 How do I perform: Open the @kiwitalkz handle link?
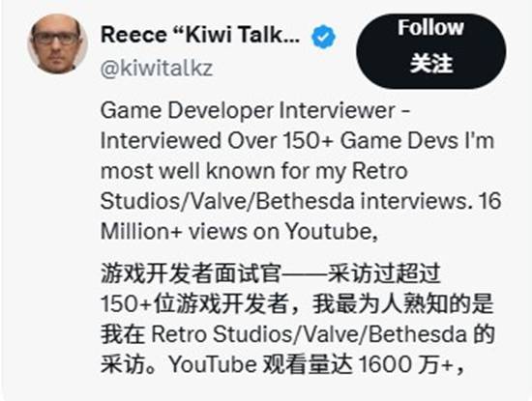(x=157, y=68)
